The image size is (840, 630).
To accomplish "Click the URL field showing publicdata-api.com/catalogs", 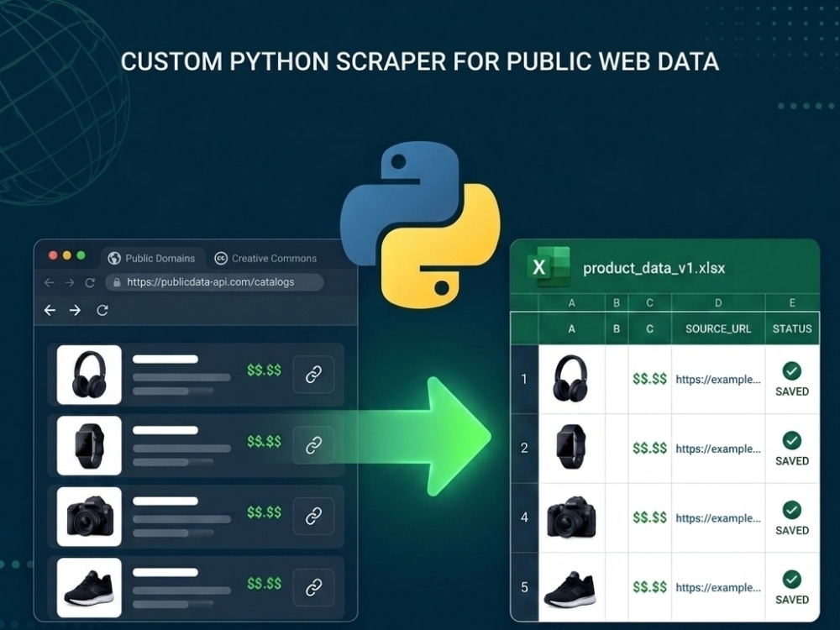I will click(x=214, y=281).
